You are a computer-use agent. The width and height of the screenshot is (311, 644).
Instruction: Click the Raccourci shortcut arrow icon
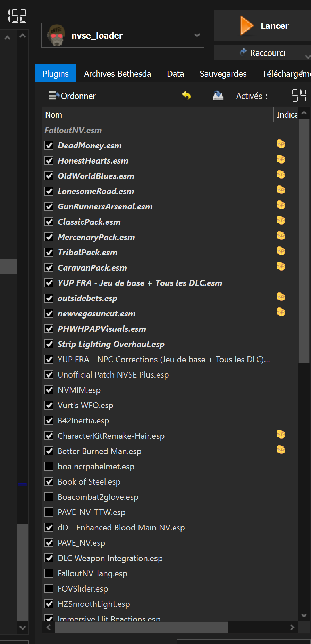pyautogui.click(x=243, y=52)
